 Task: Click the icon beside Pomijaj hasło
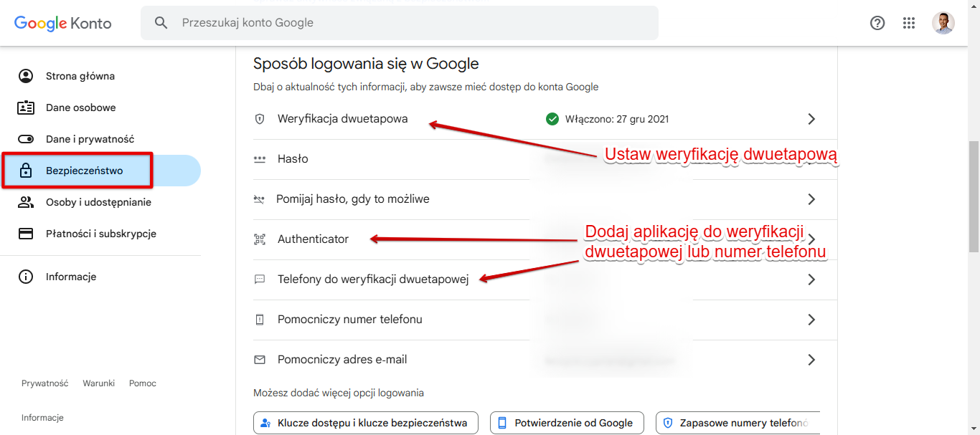tap(260, 199)
